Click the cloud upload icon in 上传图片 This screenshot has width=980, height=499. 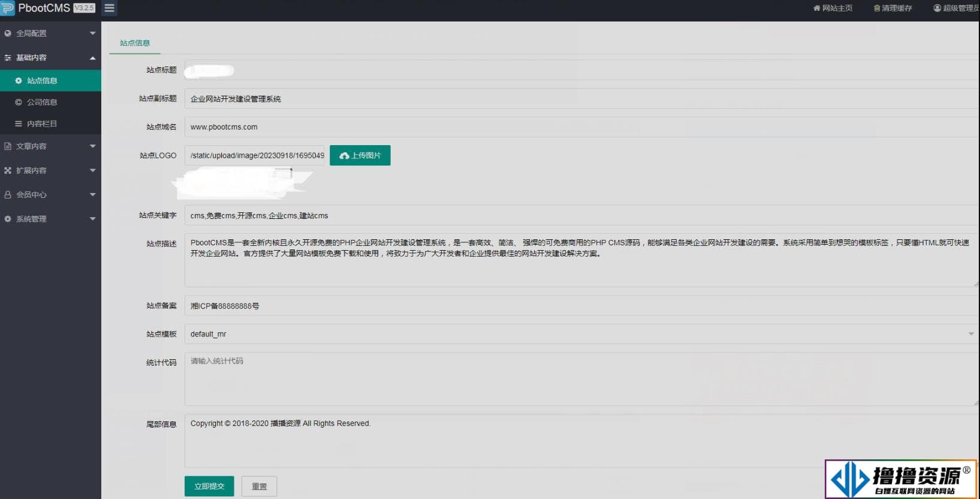tap(344, 156)
